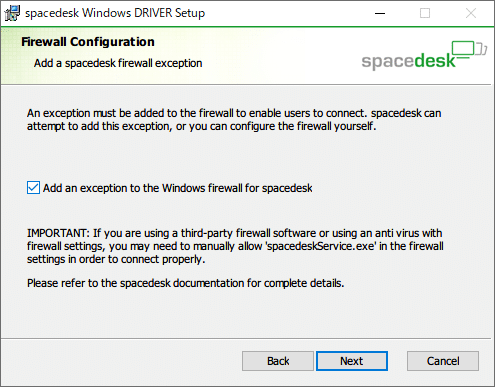Click the spacedesk logo wordmark
The height and width of the screenshot is (387, 495).
[x=409, y=61]
